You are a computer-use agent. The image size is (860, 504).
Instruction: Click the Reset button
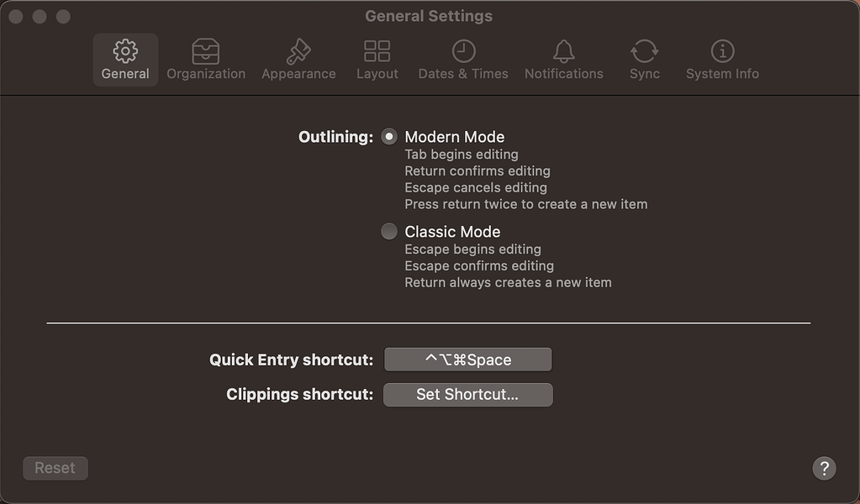pyautogui.click(x=55, y=468)
